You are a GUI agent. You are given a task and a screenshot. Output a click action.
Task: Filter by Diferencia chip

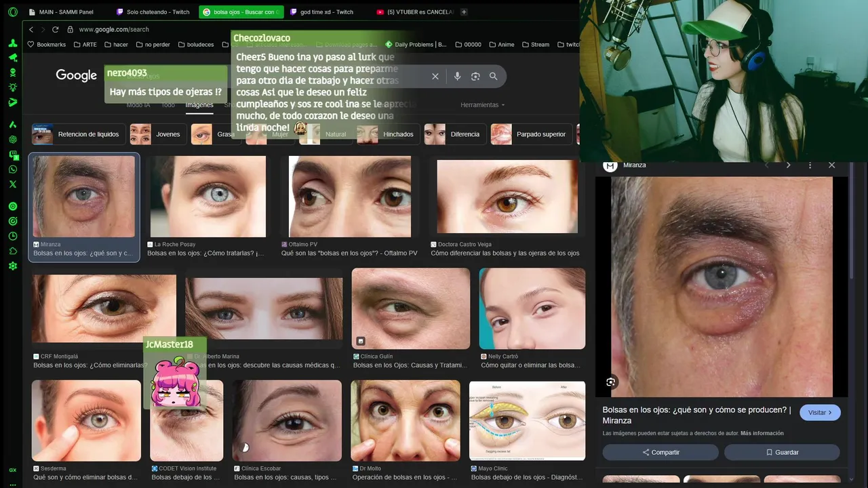pyautogui.click(x=455, y=134)
